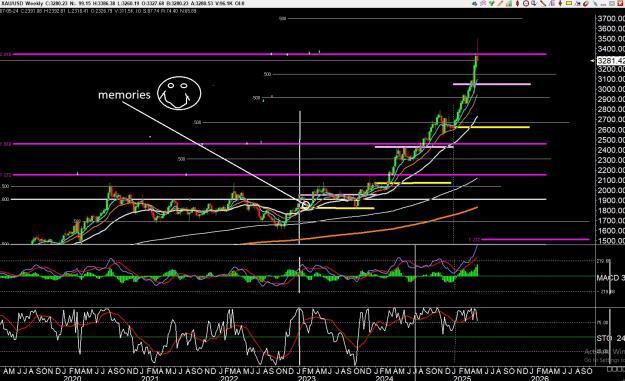Click the XAUUSD Weekly symbol title
The height and width of the screenshot is (381, 625).
[22, 4]
